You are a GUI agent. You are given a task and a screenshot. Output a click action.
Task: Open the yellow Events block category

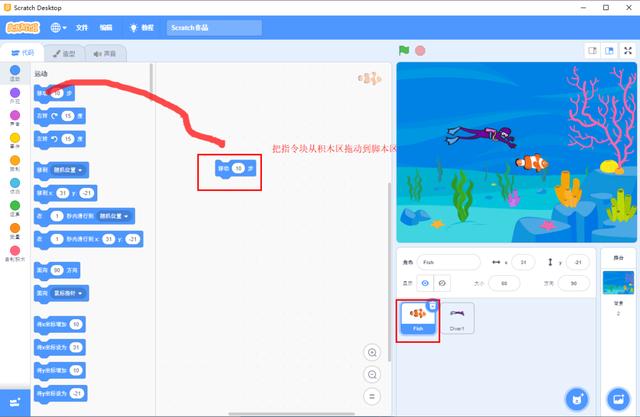[15, 138]
